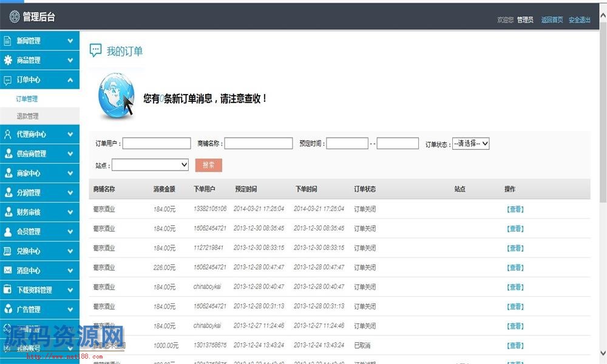The image size is (607, 364).
Task: Click the 管理员 username text
Action: pos(525,20)
